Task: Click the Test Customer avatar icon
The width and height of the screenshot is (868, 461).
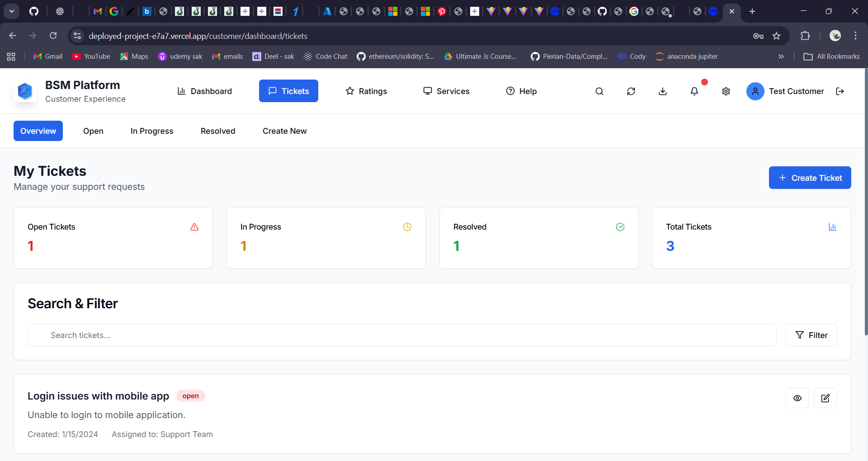Action: 755,91
